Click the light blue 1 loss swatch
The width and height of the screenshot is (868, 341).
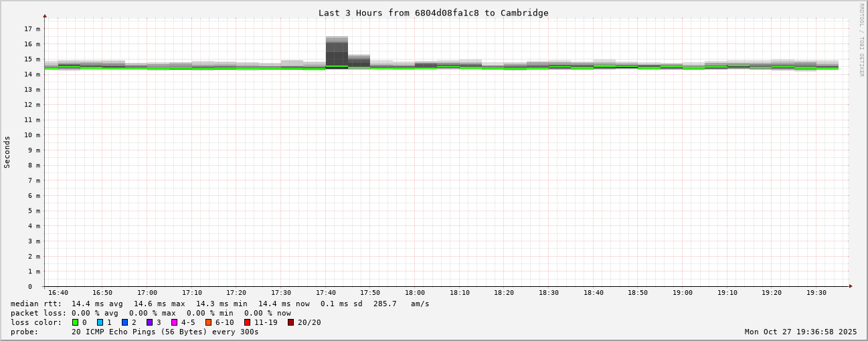(x=100, y=322)
